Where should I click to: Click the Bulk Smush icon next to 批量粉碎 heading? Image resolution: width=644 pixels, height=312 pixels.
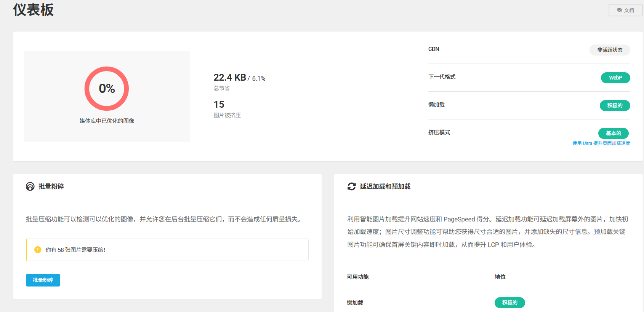click(x=30, y=186)
